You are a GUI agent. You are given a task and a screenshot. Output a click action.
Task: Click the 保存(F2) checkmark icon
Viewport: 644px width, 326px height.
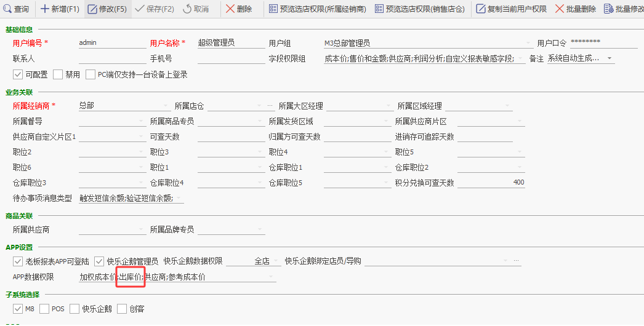coord(139,9)
